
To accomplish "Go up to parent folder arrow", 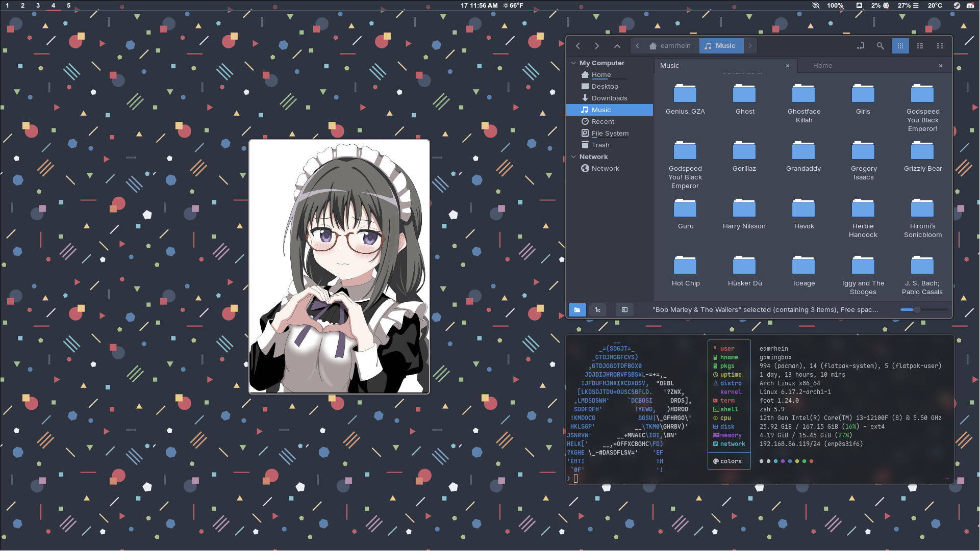I will 617,46.
